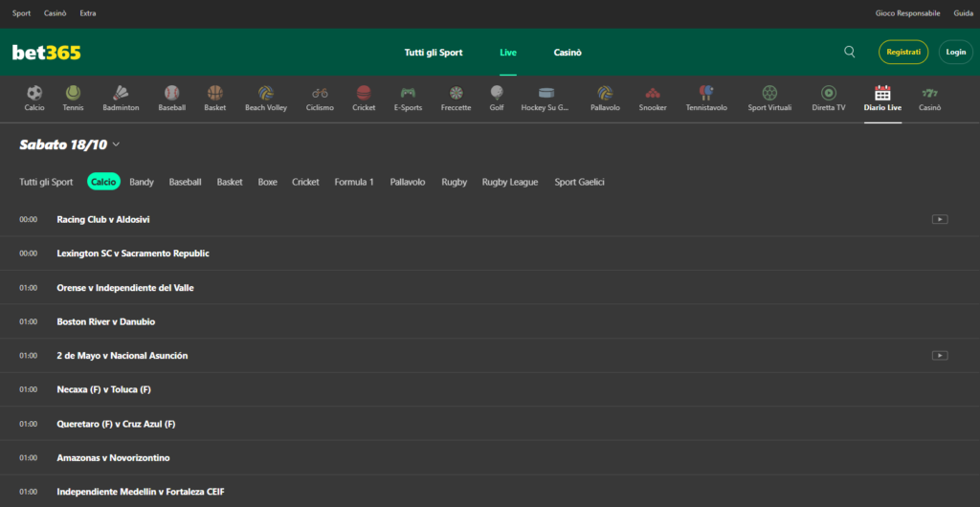The image size is (980, 507).
Task: Open the Badminton shuttlecock icon
Action: (121, 94)
